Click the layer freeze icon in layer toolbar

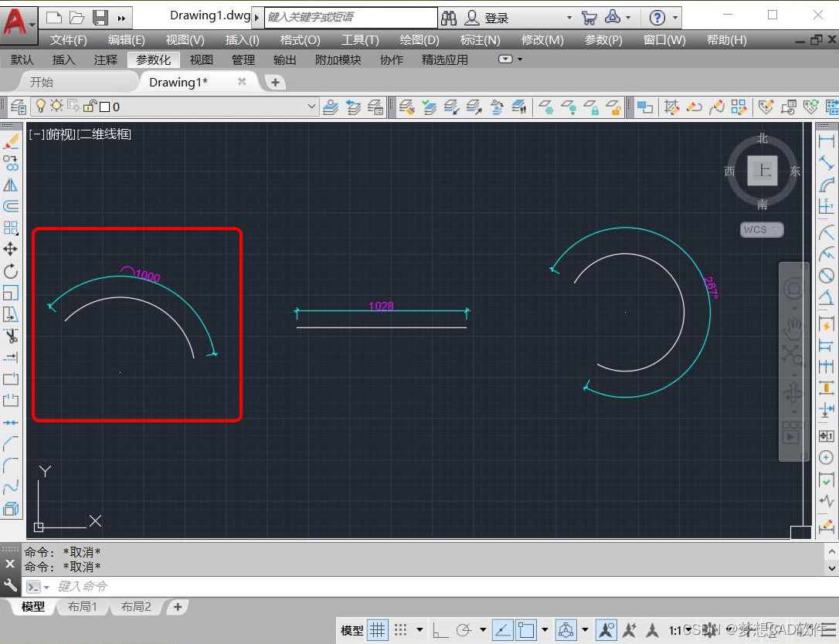[56, 107]
